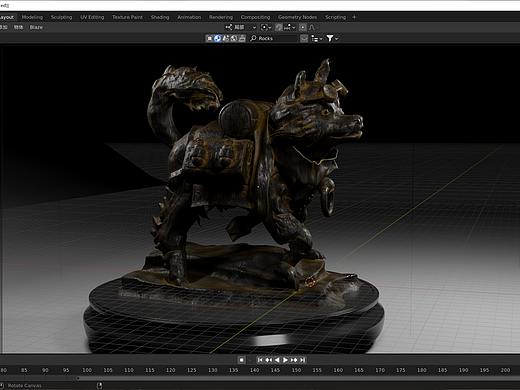This screenshot has height=390, width=520.
Task: Select the solid box display icon
Action: tap(210, 38)
